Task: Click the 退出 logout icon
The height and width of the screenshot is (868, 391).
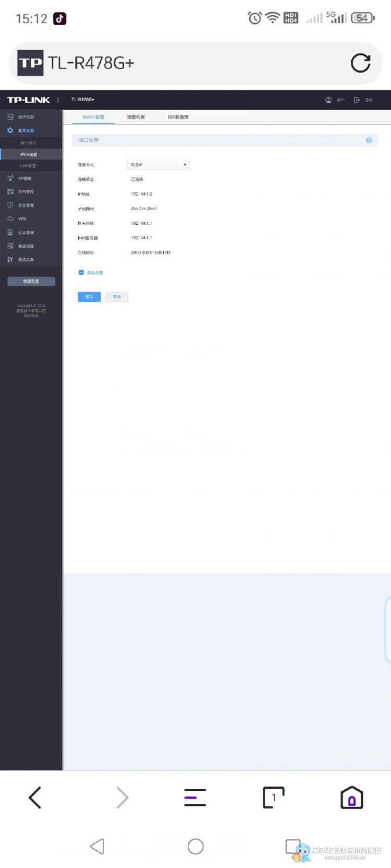Action: point(357,100)
